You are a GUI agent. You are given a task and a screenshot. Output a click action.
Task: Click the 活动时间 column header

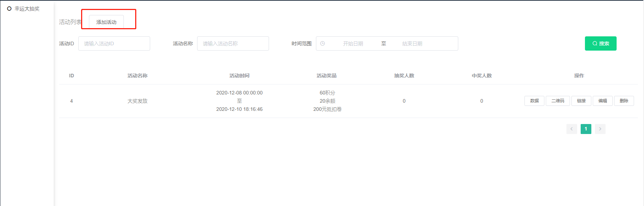tap(239, 76)
